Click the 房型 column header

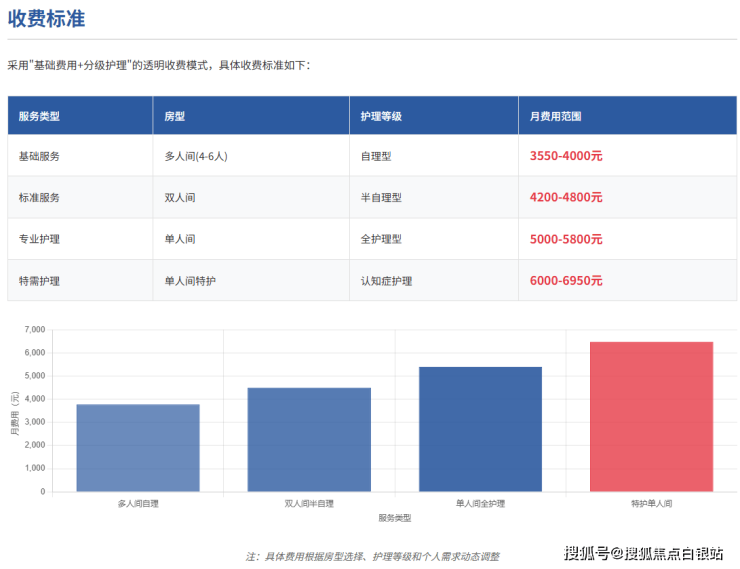174,116
